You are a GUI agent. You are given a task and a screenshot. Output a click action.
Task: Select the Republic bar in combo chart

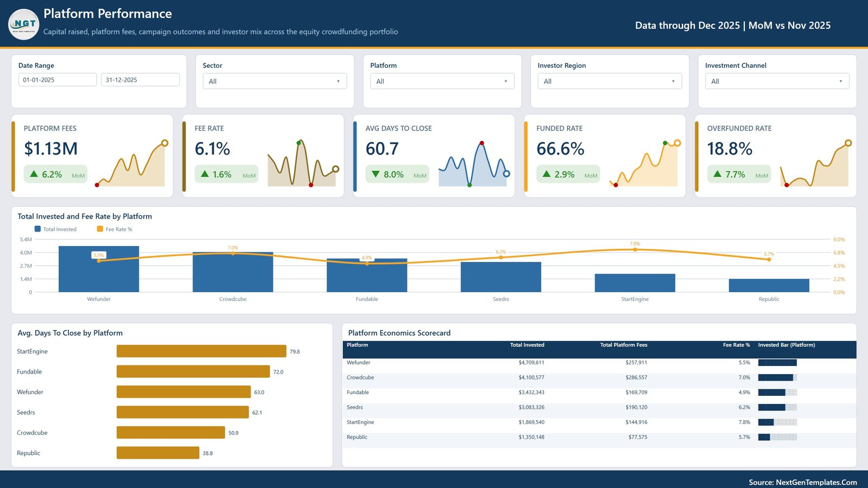click(769, 286)
